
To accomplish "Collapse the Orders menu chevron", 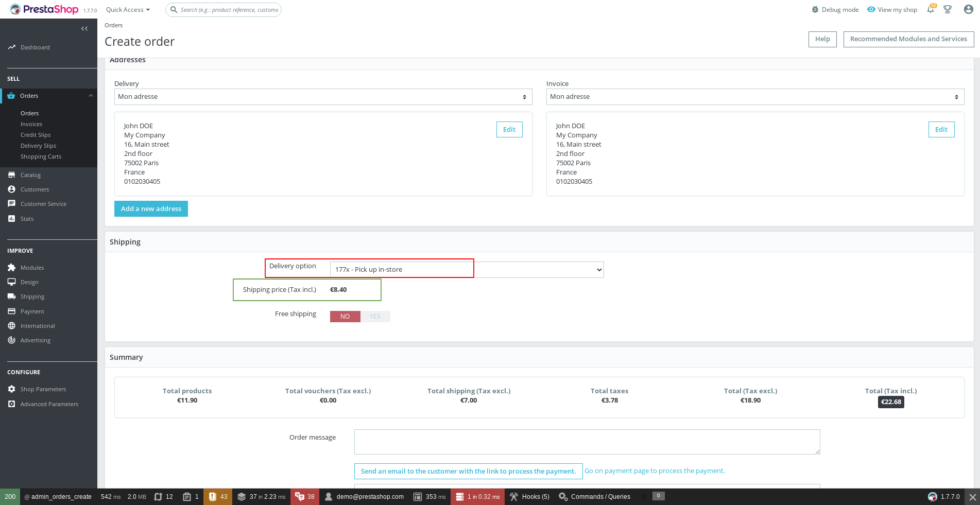I will 91,95.
